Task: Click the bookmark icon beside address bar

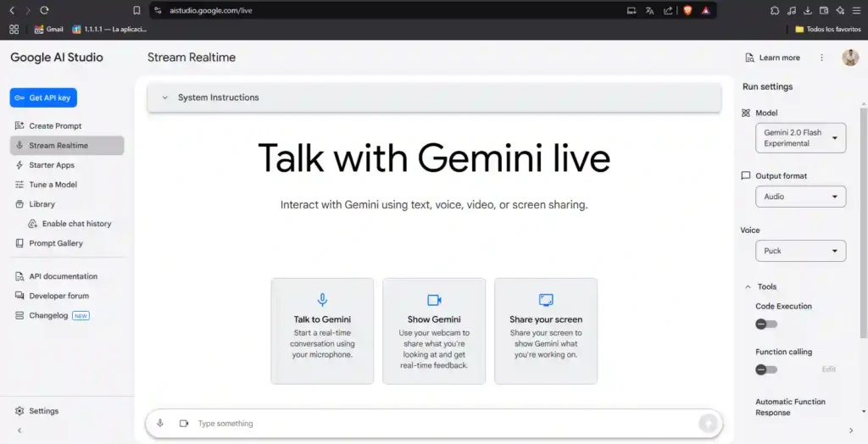Action: pyautogui.click(x=136, y=10)
